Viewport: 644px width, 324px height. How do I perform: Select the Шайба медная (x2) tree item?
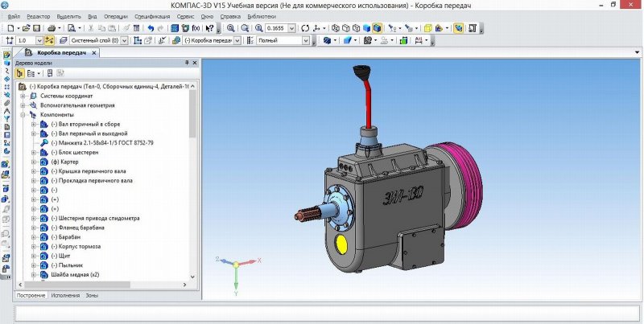pyautogui.click(x=75, y=275)
